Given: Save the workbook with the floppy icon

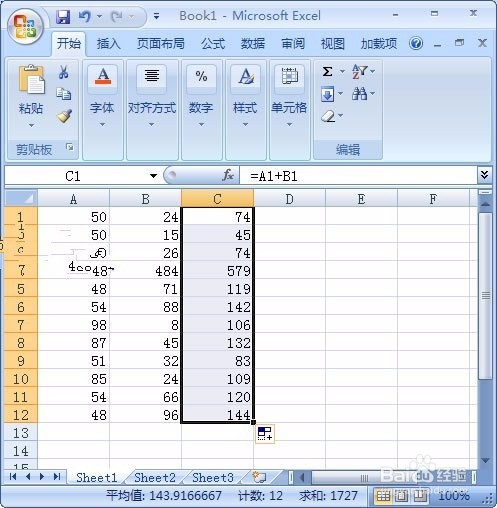Looking at the screenshot, I should (x=63, y=17).
